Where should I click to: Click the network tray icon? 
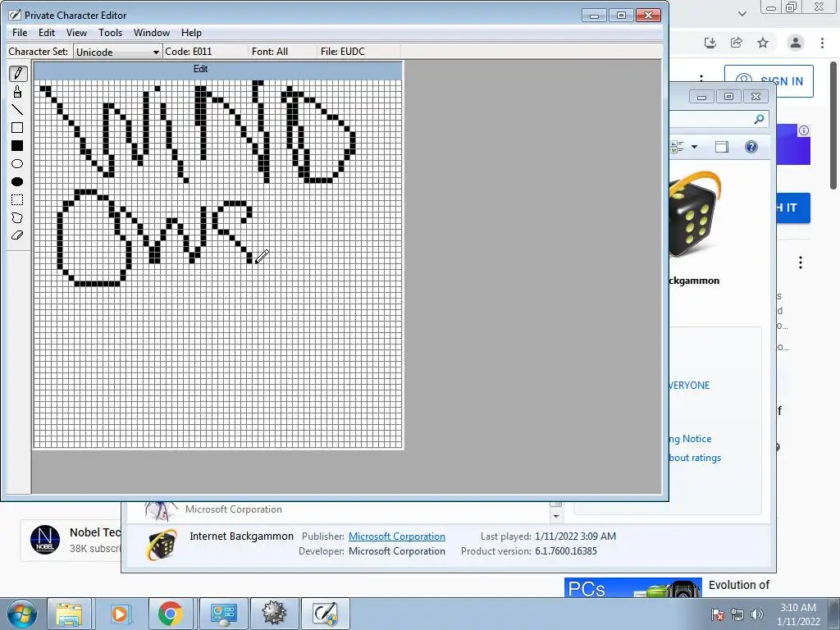[737, 614]
